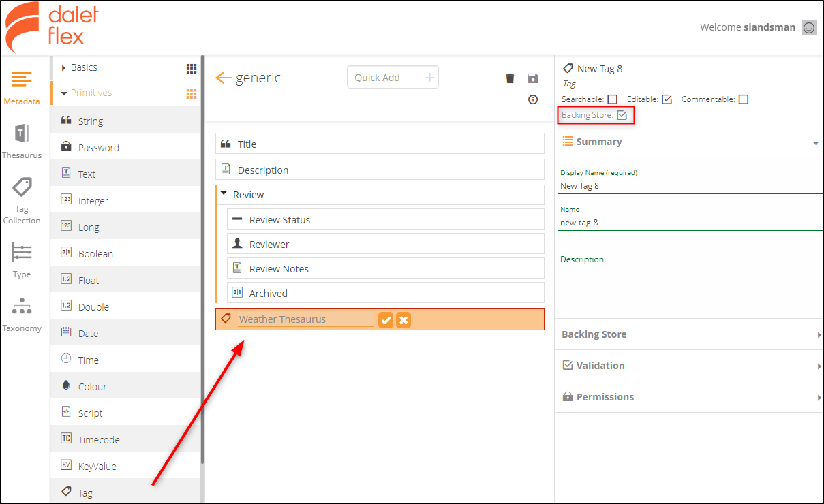Viewport: 824px width, 504px height.
Task: Go back using the arrow next to generic
Action: 224,78
